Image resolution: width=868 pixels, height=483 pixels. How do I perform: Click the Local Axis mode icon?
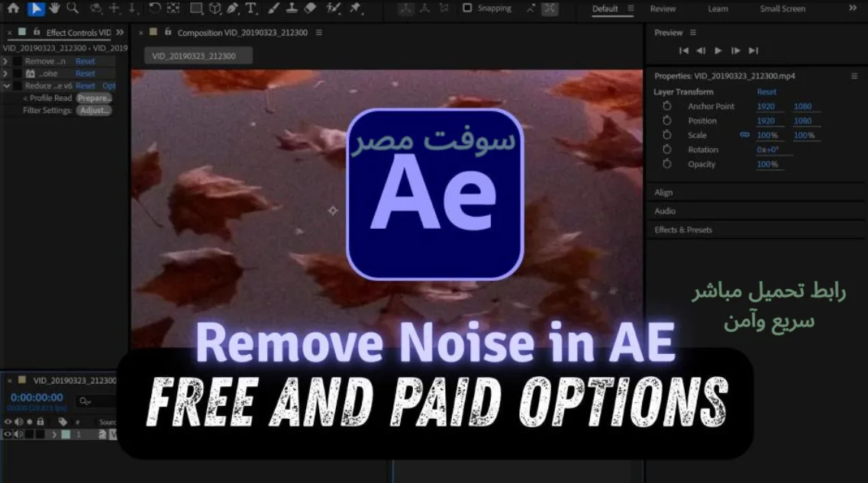406,8
